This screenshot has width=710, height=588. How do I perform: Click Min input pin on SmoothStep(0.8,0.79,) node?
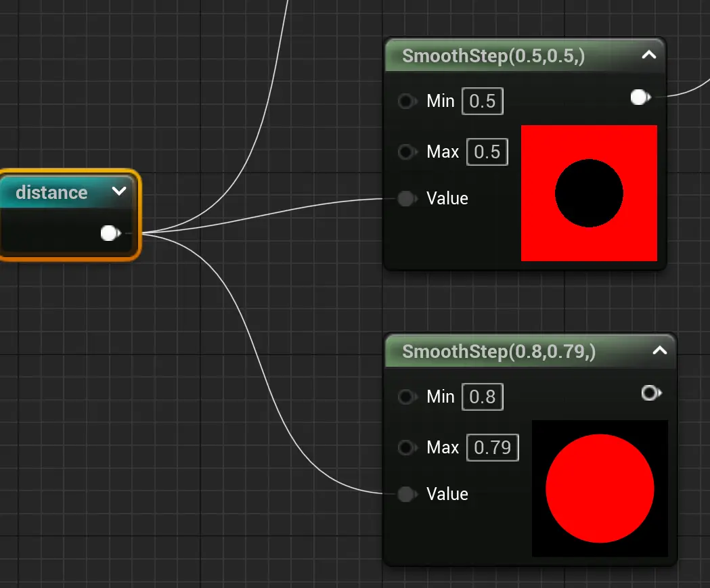pos(406,397)
